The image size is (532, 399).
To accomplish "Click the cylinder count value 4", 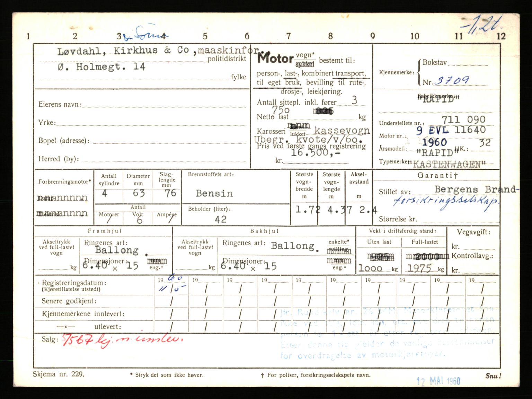I will coord(105,193).
